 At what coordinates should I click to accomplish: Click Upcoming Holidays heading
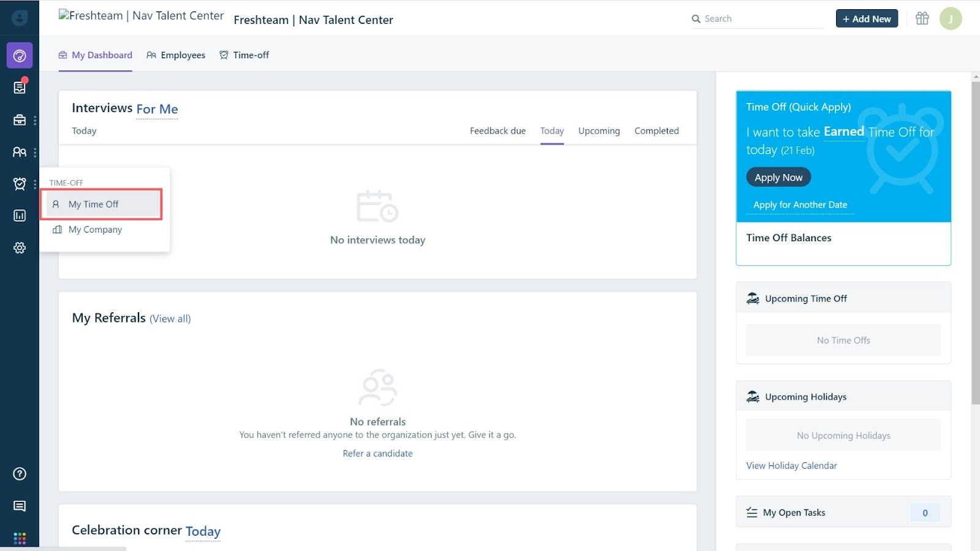coord(806,397)
